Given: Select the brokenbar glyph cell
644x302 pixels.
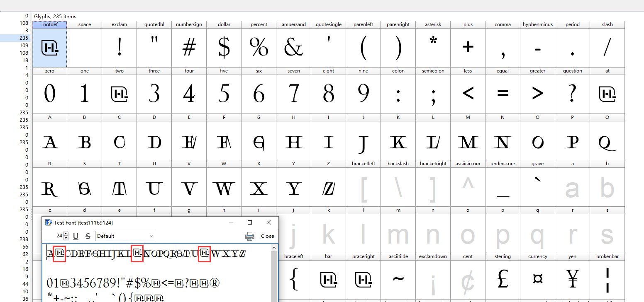Looking at the screenshot, I should coord(607,276).
